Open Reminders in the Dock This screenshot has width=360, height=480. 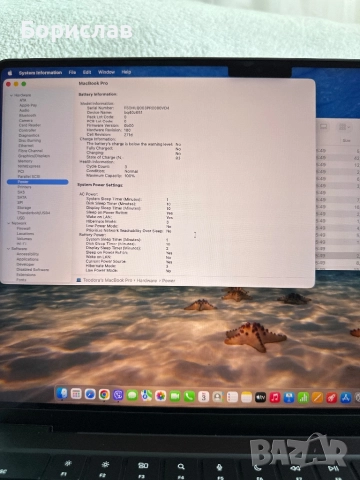[x=232, y=397]
